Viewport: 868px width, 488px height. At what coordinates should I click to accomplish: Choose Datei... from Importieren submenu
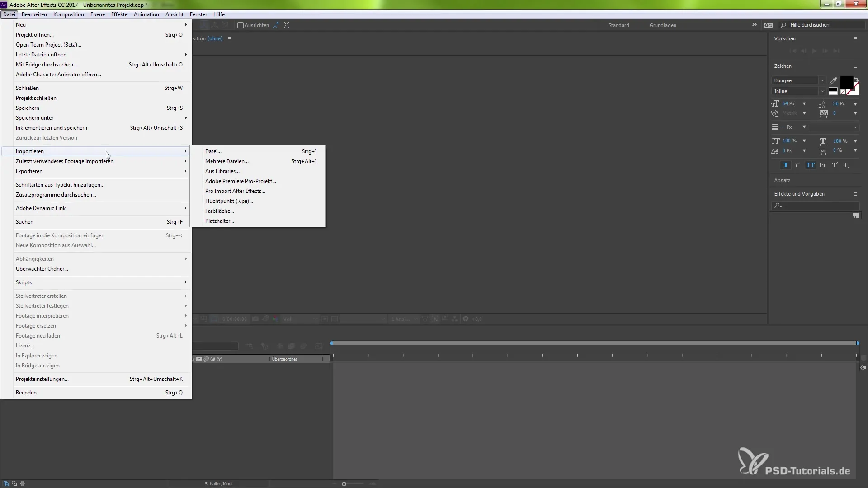(258, 151)
